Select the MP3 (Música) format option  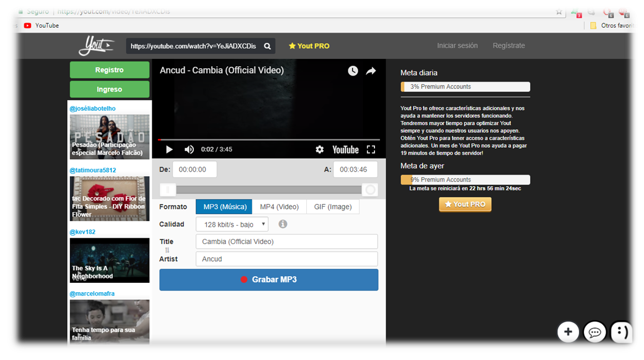pyautogui.click(x=223, y=206)
